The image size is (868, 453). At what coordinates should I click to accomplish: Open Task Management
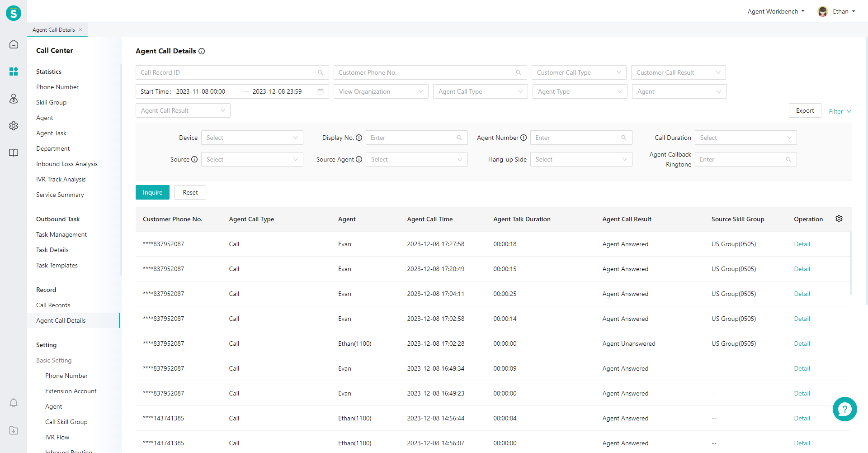(61, 234)
